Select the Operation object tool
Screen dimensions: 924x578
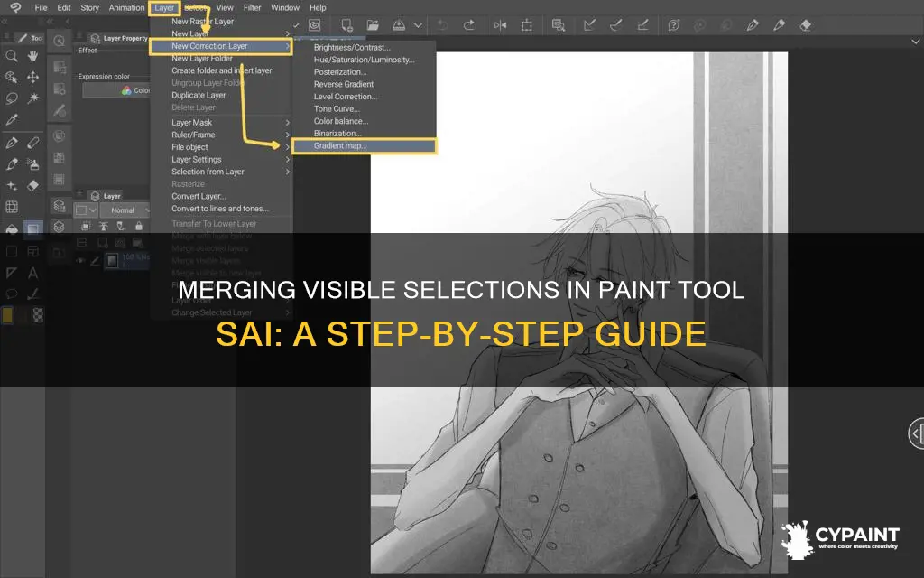click(11, 78)
